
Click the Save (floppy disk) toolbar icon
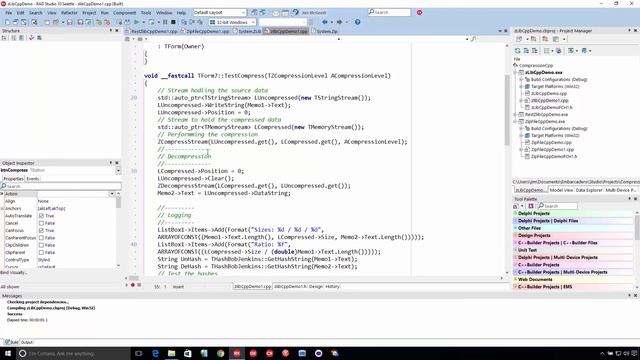click(x=70, y=22)
